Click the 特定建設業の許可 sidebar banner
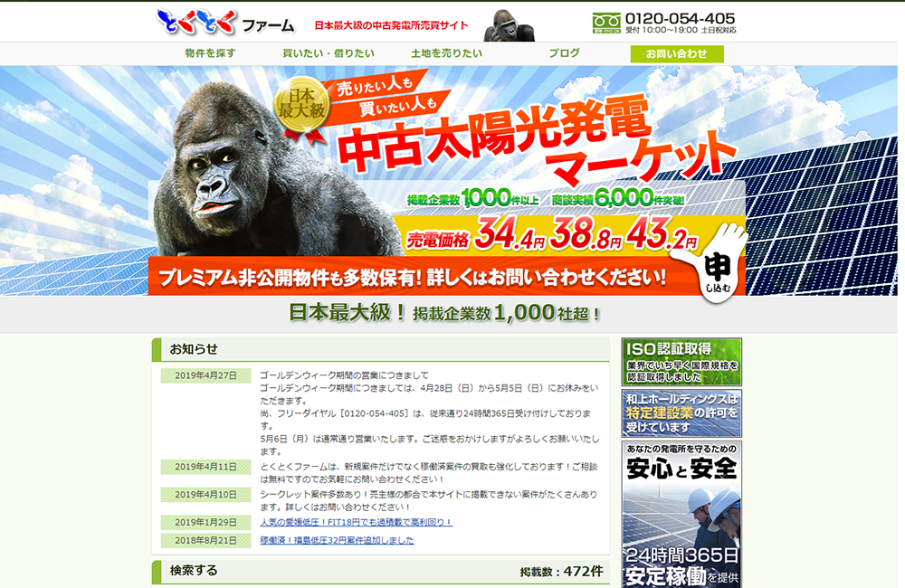Screen dimensions: 905x588 tap(681, 413)
